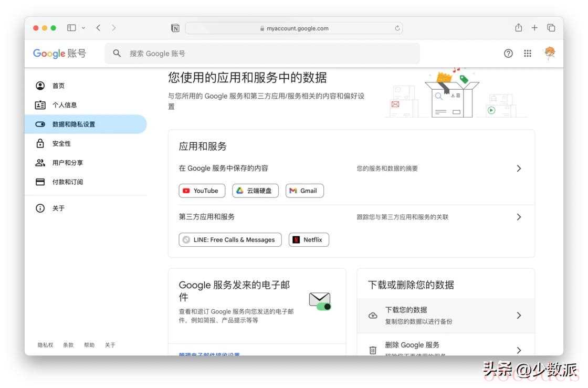Expand the 在 Google 服务中保存的内容 row chevron
Viewport: 588px width, 388px height.
(519, 169)
